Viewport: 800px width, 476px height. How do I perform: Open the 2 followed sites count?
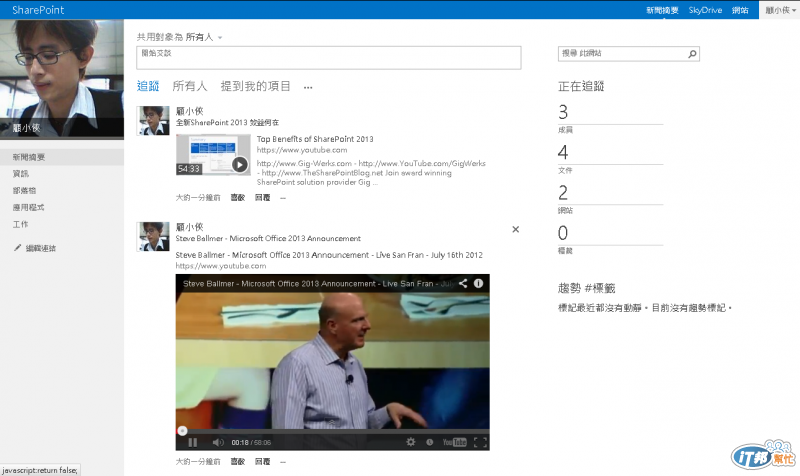pos(563,193)
